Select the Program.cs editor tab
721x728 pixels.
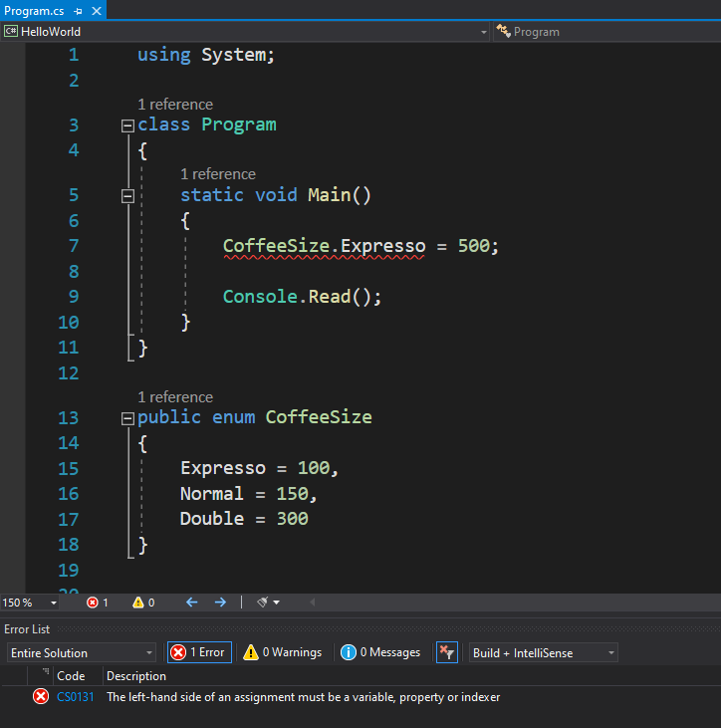pyautogui.click(x=35, y=11)
